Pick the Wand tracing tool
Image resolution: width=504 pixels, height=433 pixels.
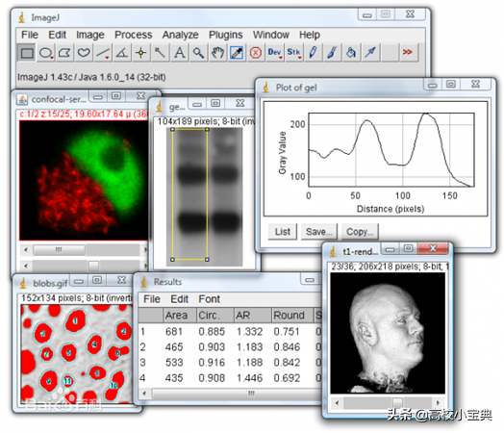(160, 53)
